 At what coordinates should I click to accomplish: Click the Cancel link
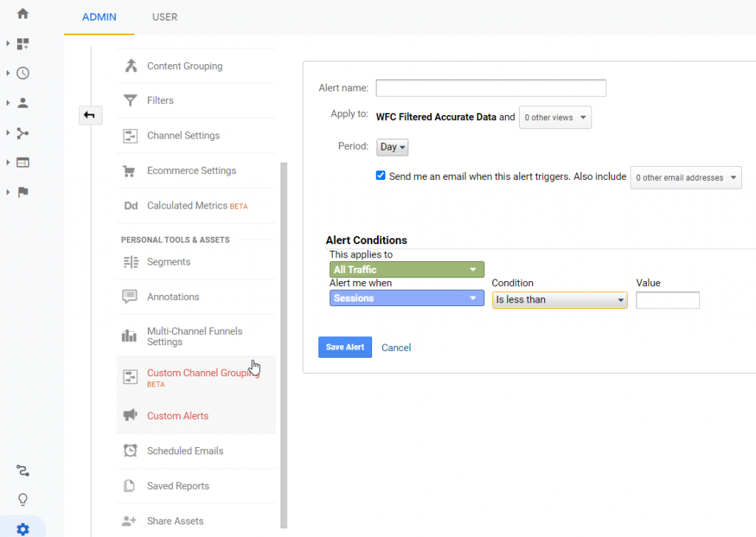tap(396, 347)
